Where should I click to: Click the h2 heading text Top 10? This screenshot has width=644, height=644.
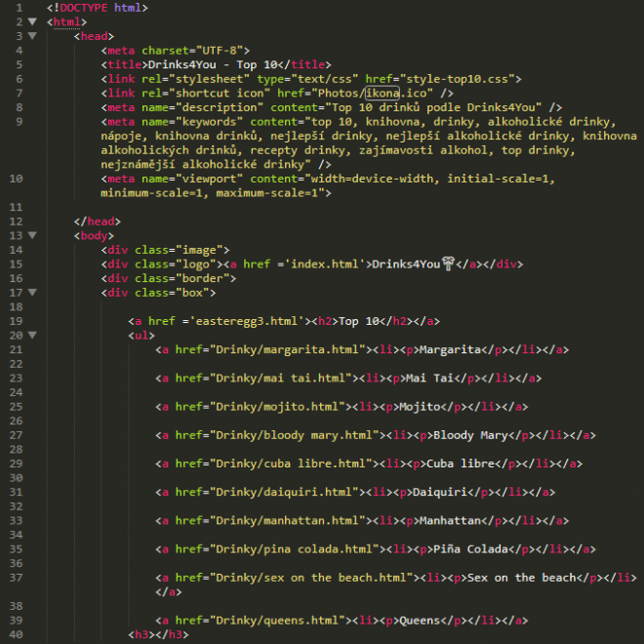(358, 321)
